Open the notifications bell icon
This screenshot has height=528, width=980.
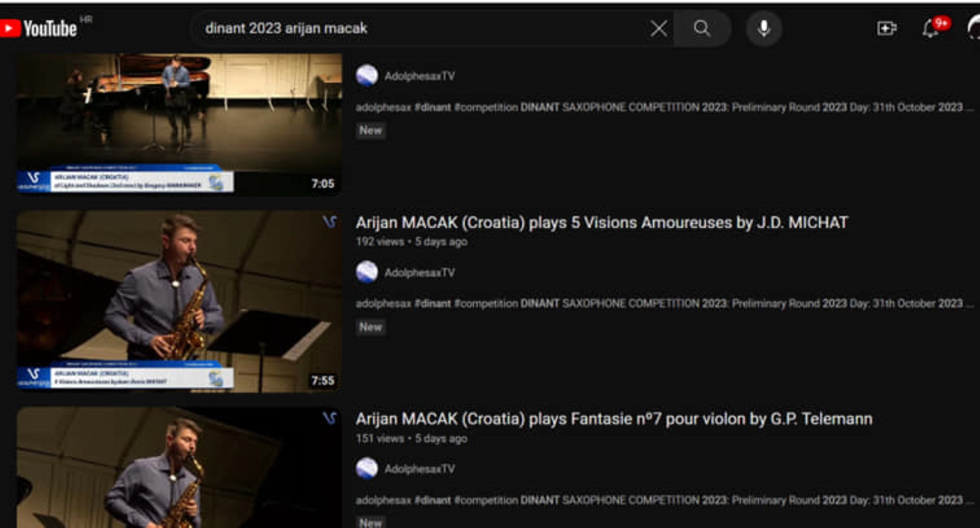[x=930, y=29]
